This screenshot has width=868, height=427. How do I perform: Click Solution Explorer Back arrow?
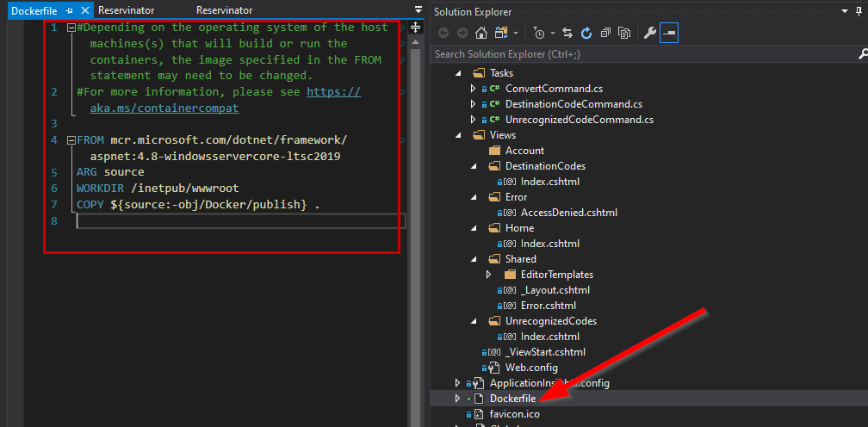tap(443, 34)
